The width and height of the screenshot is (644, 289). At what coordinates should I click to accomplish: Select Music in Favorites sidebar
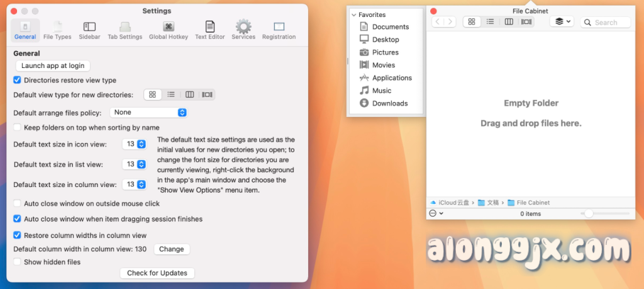[x=376, y=91]
